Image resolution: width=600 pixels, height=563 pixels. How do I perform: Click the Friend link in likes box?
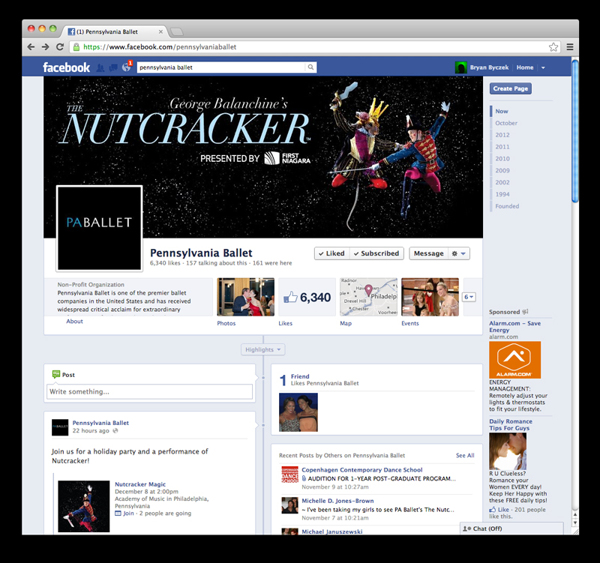coord(300,376)
